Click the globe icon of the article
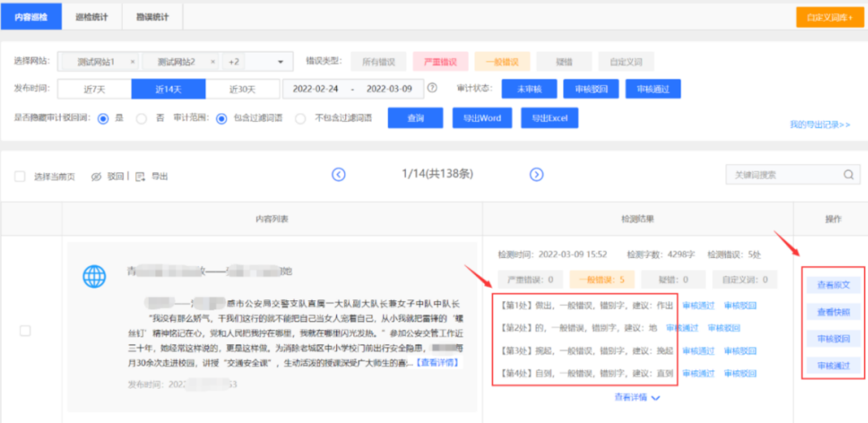868x423 pixels. tap(95, 277)
